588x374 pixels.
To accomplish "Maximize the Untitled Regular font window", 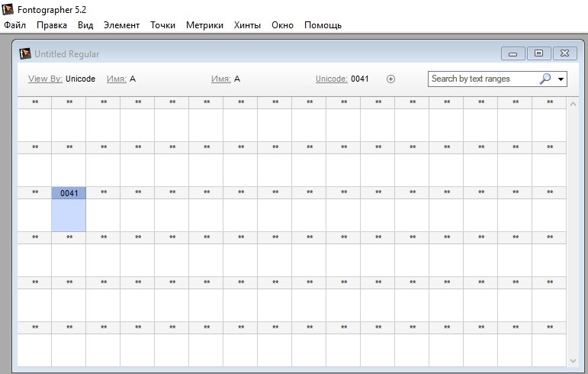I will 538,53.
